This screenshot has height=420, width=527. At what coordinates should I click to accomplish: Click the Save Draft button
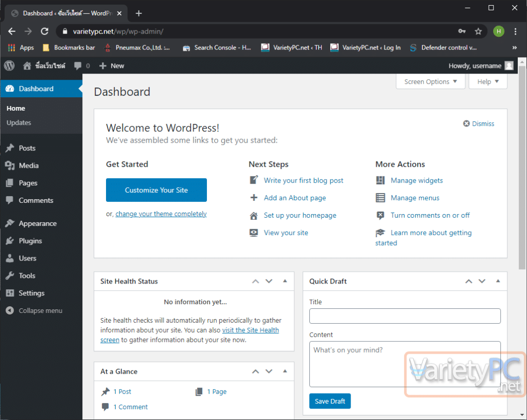(x=330, y=401)
